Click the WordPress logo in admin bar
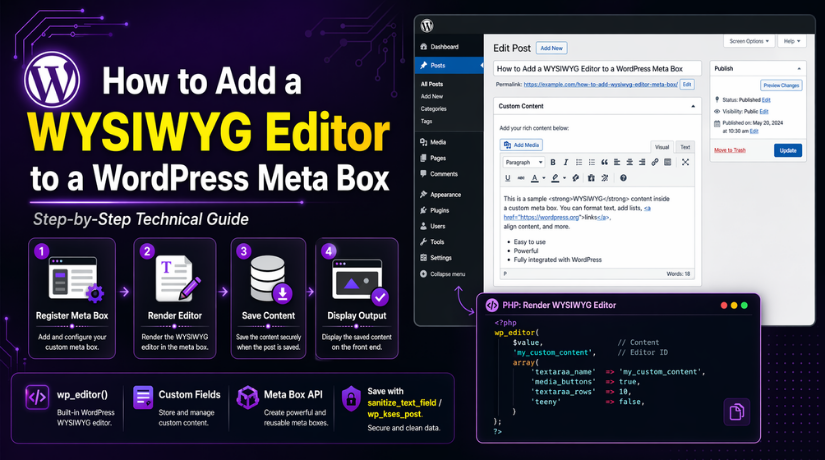The height and width of the screenshot is (460, 825). coord(427,25)
